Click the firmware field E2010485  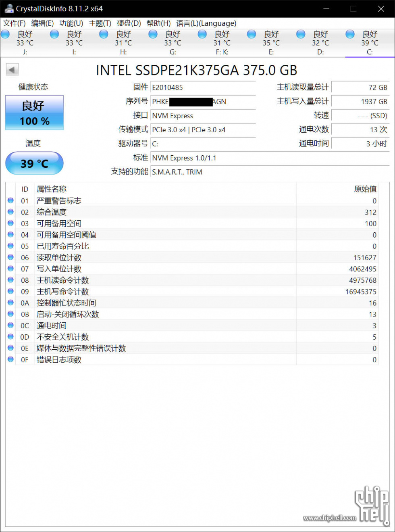coord(203,88)
